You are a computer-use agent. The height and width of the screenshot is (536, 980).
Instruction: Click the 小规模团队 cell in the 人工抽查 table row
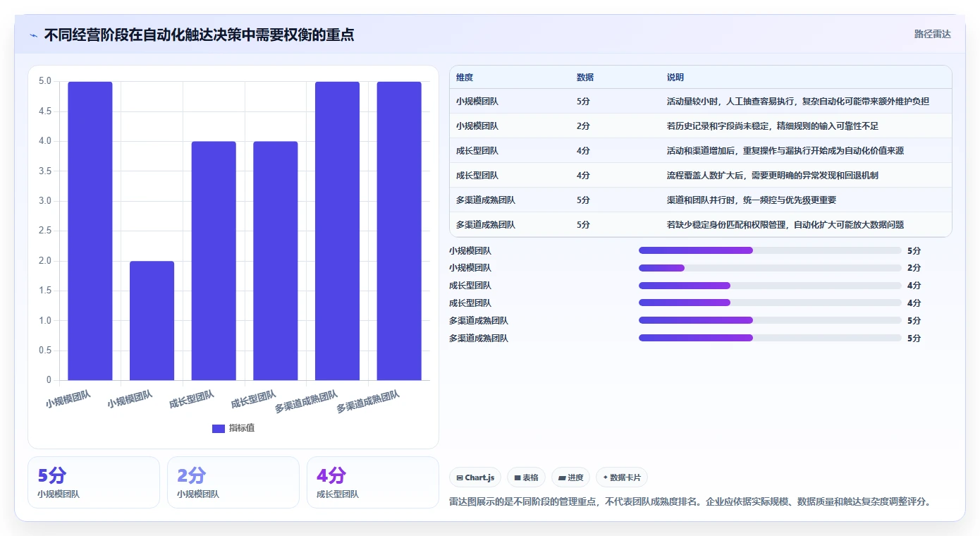[477, 101]
